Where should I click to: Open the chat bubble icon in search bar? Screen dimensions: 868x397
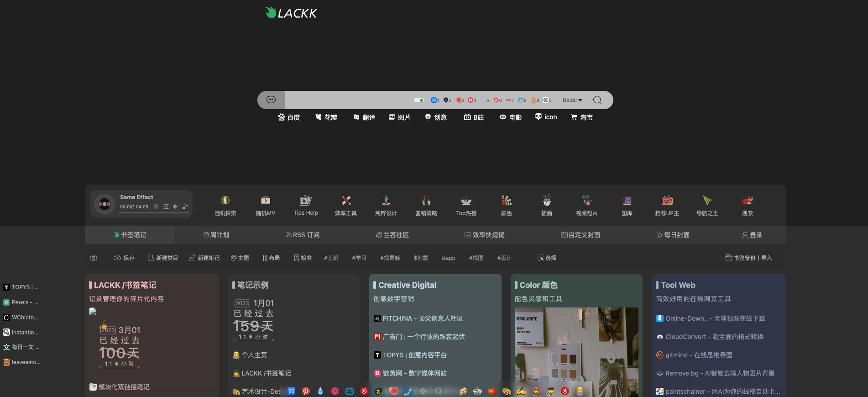[x=271, y=100]
